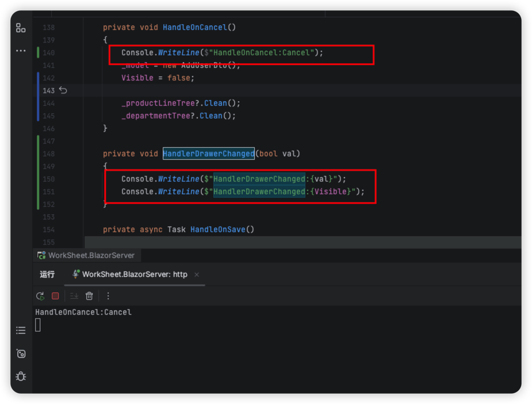
Task: Clear the console output with trash icon
Action: (x=89, y=296)
